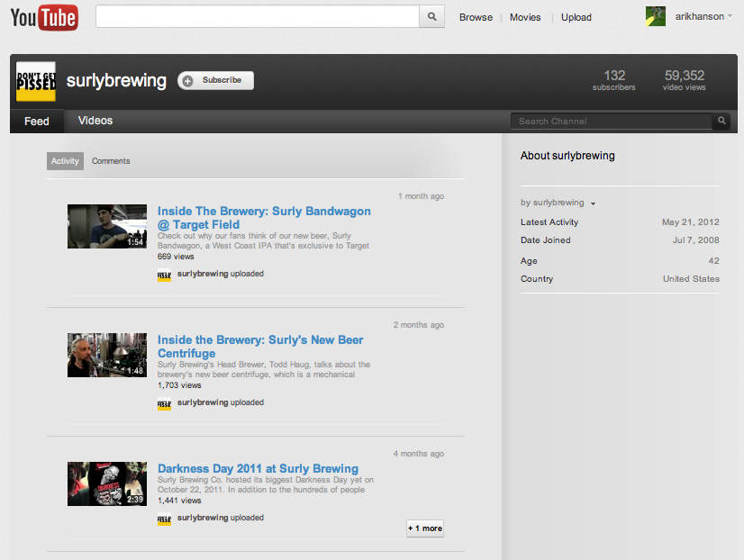744x560 pixels.
Task: Click the Age value '42'
Action: [x=714, y=261]
